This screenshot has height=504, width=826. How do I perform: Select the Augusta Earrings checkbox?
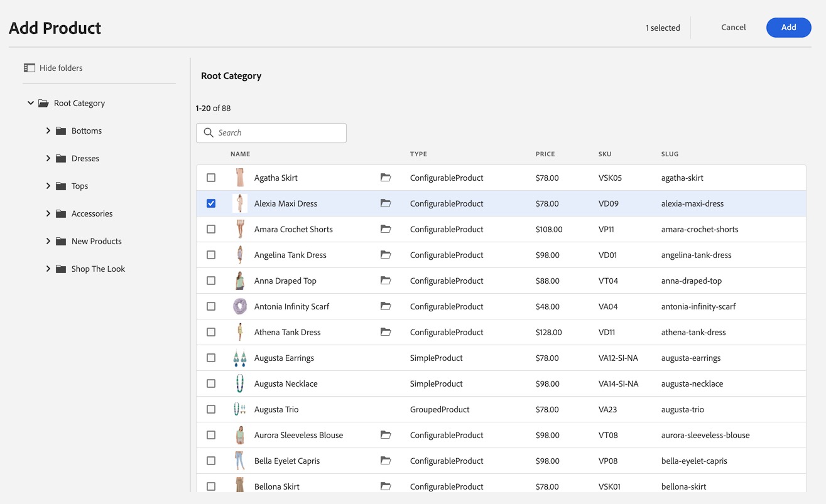[211, 358]
